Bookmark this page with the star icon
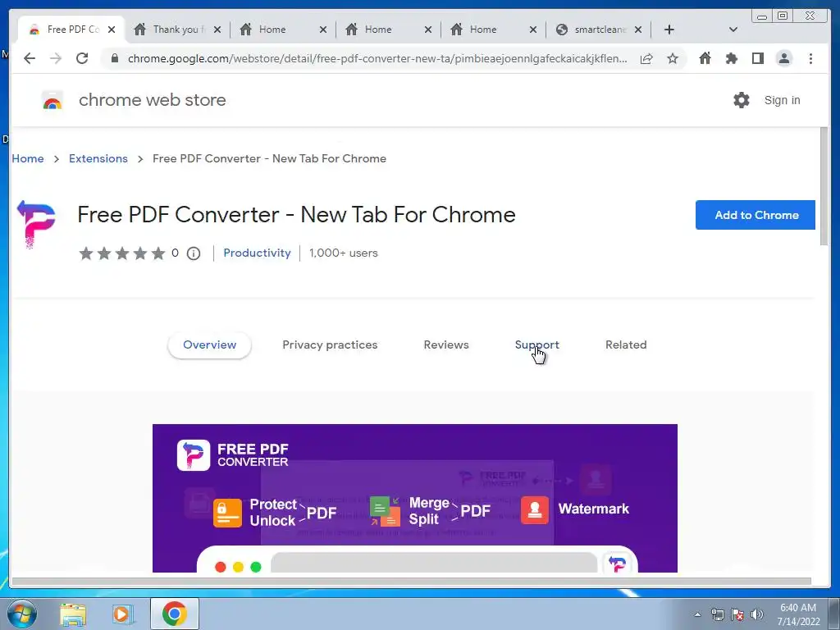Viewport: 840px width, 630px height. pos(673,58)
